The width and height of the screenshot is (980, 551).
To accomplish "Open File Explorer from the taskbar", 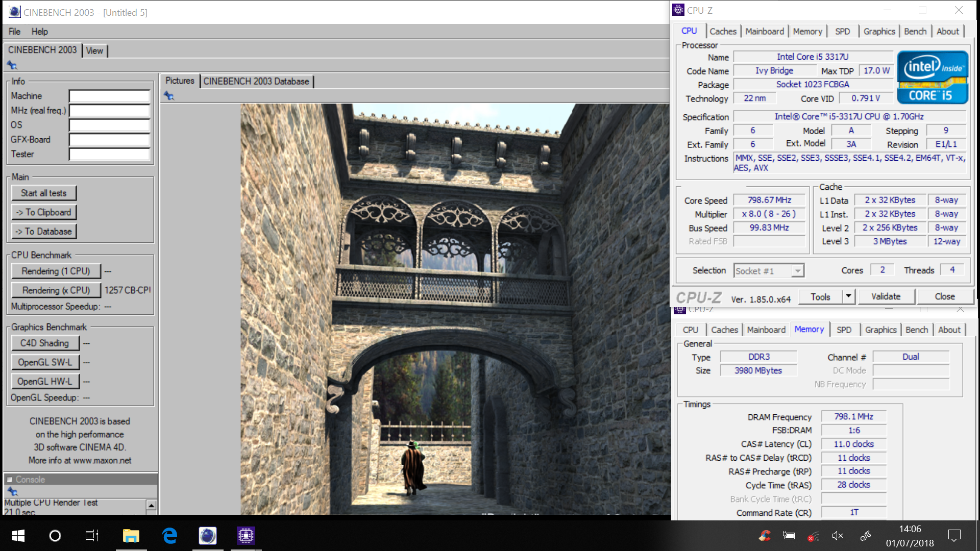I will point(131,536).
